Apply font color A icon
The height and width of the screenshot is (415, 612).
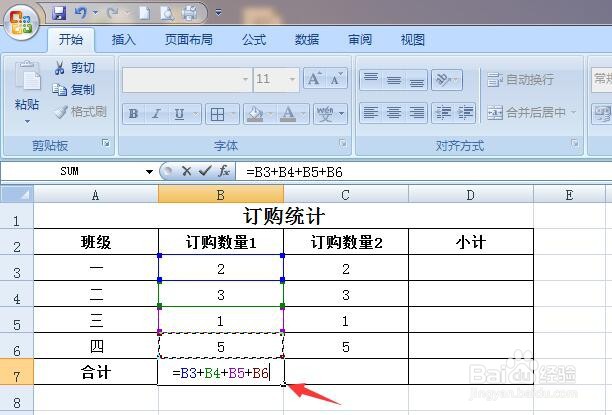tap(288, 114)
